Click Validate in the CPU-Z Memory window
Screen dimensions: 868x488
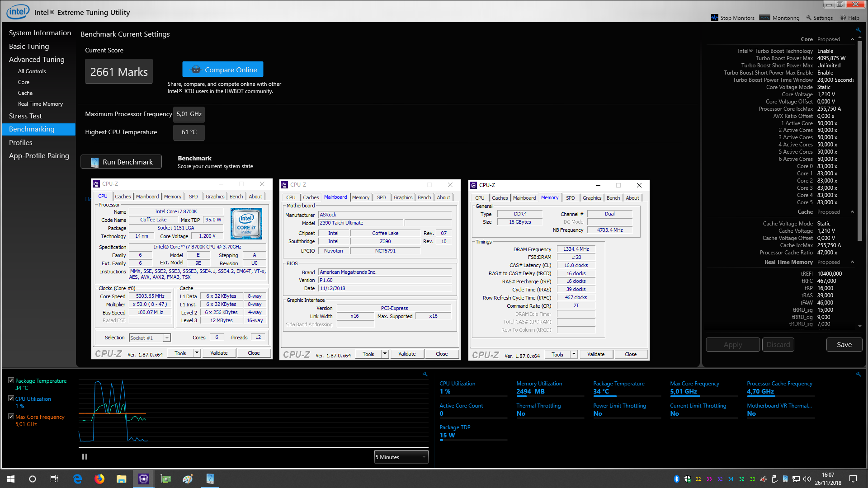[x=595, y=354]
